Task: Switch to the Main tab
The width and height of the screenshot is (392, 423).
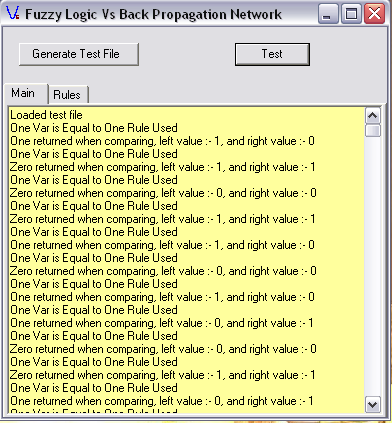Action: (x=26, y=93)
